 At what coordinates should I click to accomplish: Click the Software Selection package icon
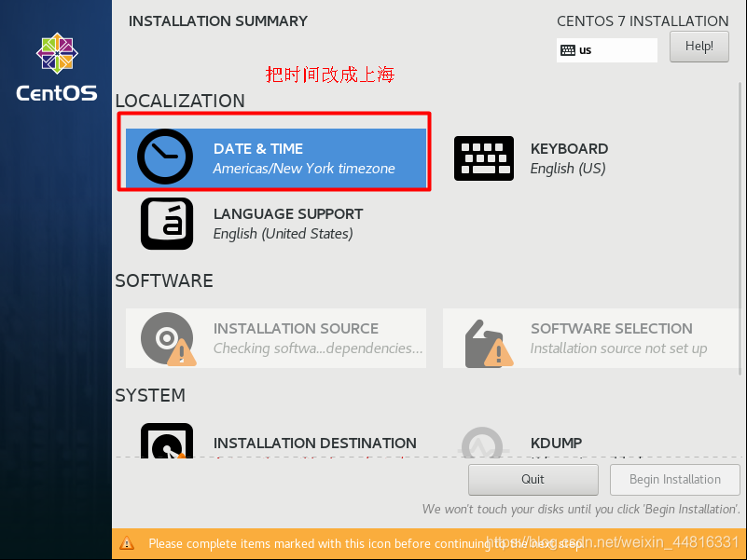(x=489, y=343)
